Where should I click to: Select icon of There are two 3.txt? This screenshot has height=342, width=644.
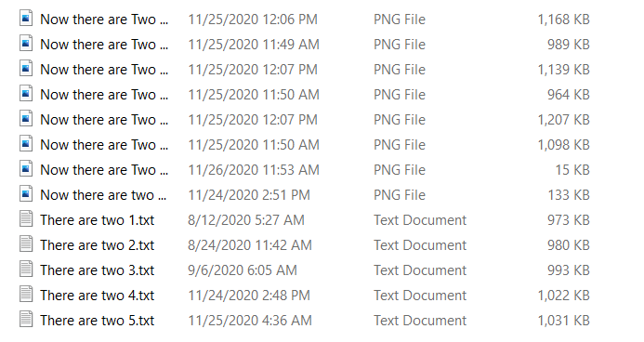point(26,269)
